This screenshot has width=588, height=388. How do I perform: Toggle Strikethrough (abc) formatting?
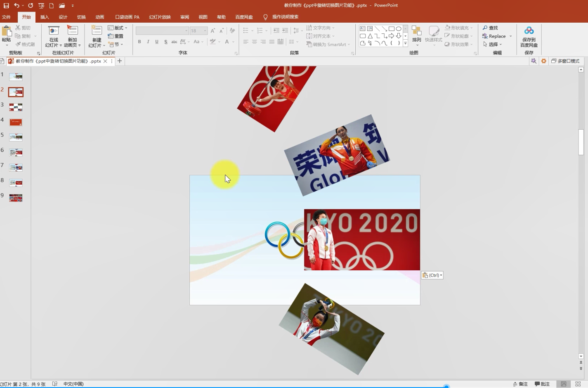pos(174,42)
